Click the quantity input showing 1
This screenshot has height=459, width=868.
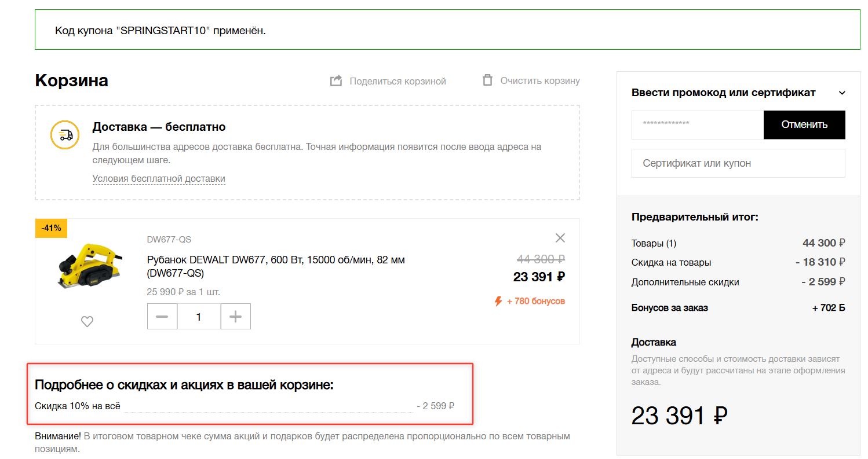(199, 317)
